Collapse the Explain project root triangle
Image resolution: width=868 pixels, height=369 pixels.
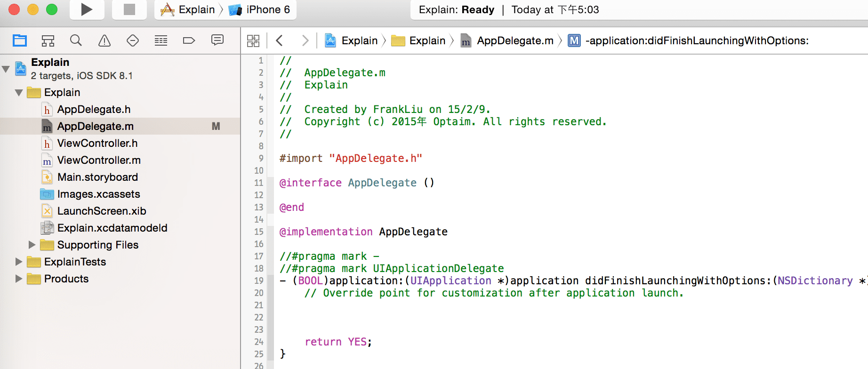point(6,69)
